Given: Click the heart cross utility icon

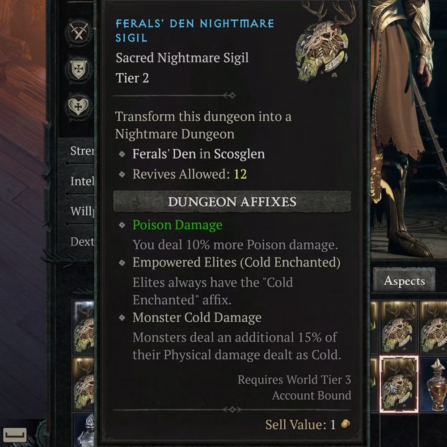Looking at the screenshot, I should pyautogui.click(x=78, y=107).
